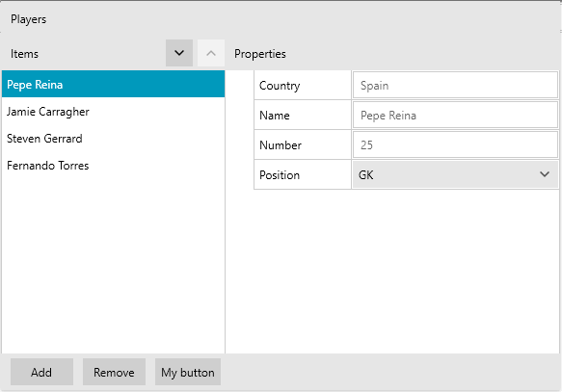Click the Name property label
Image resolution: width=562 pixels, height=392 pixels.
[x=275, y=116]
